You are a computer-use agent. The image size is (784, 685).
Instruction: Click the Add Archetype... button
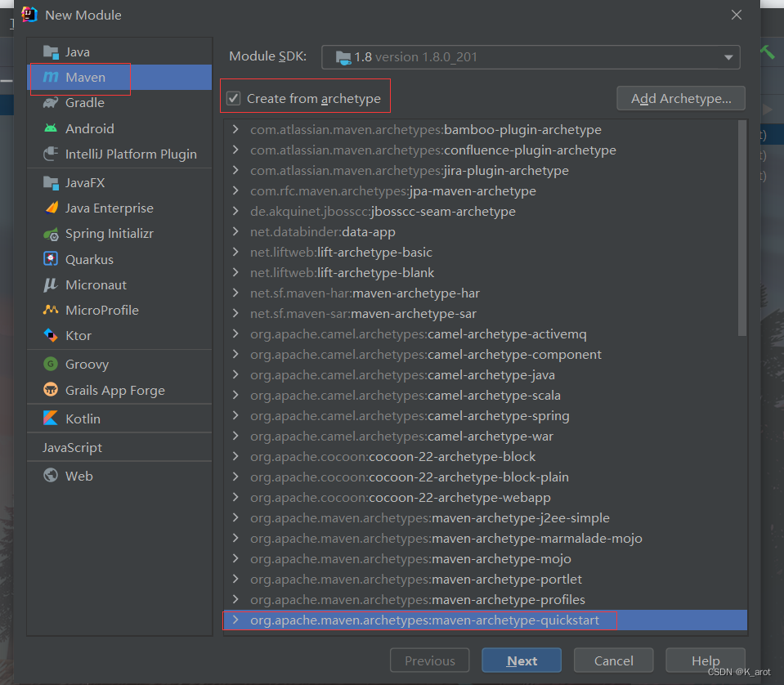[681, 99]
